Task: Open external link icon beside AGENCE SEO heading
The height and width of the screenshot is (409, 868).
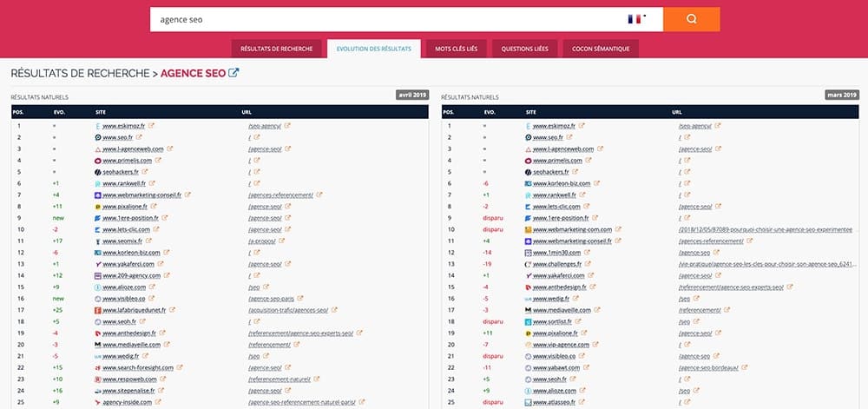Action: 233,72
